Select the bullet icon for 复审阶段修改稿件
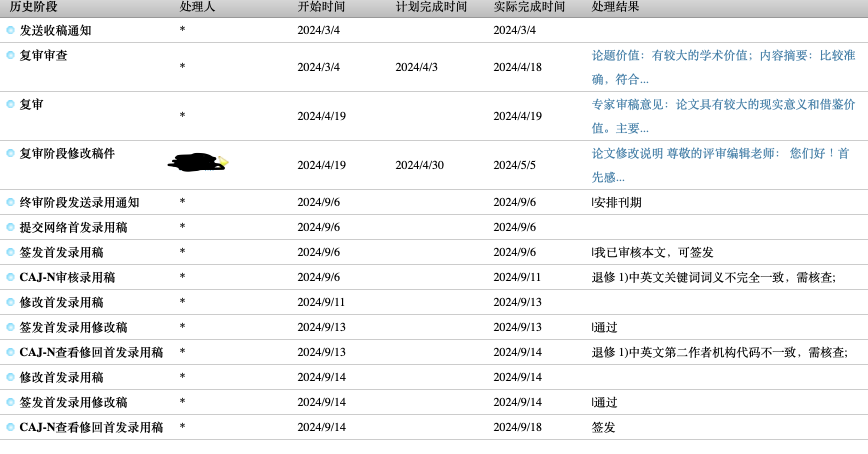The width and height of the screenshot is (868, 454). tap(10, 153)
